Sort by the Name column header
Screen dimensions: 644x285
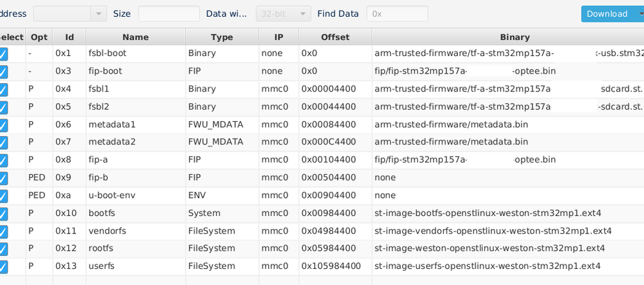(135, 37)
